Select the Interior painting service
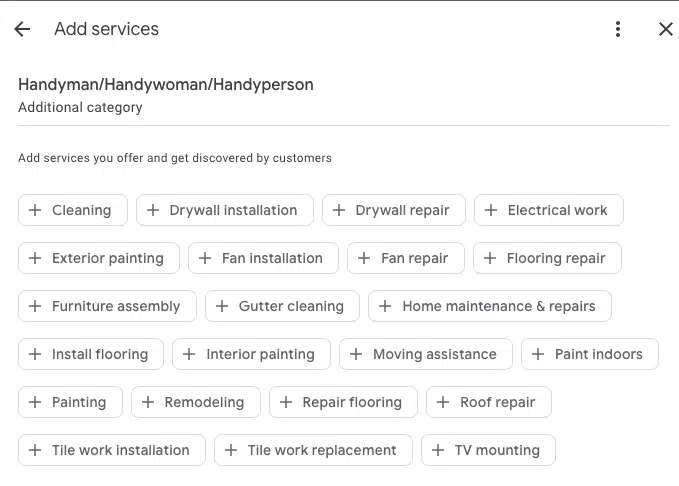The height and width of the screenshot is (486, 679). (x=251, y=354)
